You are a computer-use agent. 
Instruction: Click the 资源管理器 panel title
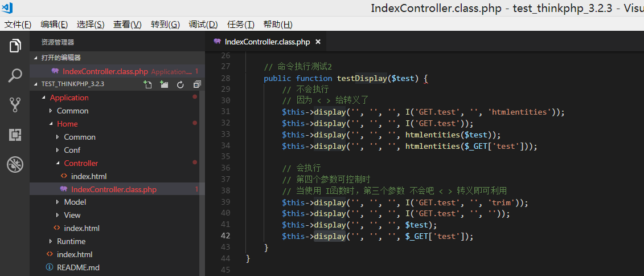coord(58,42)
